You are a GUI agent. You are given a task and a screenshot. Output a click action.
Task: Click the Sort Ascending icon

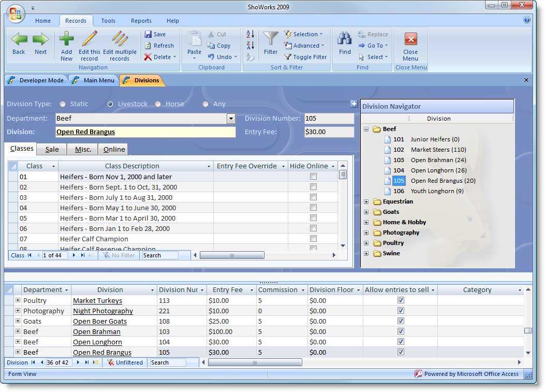click(x=250, y=34)
